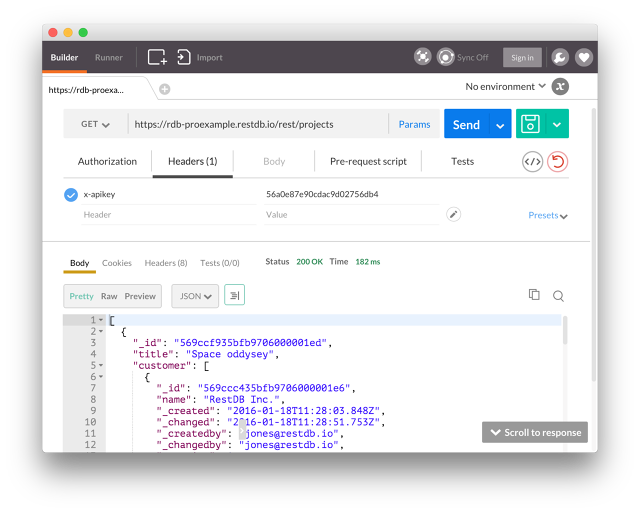This screenshot has height=513, width=640.
Task: Select the request Body tab
Action: 274,162
